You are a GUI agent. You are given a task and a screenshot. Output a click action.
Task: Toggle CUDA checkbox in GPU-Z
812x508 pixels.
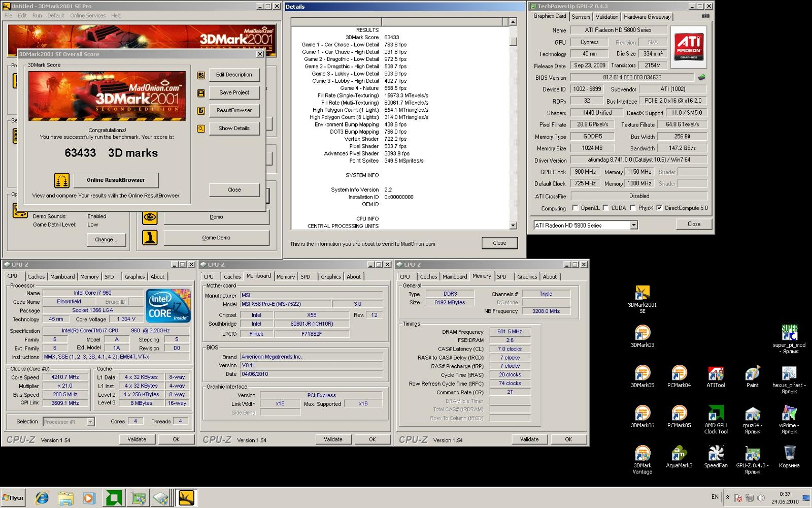[x=605, y=208]
